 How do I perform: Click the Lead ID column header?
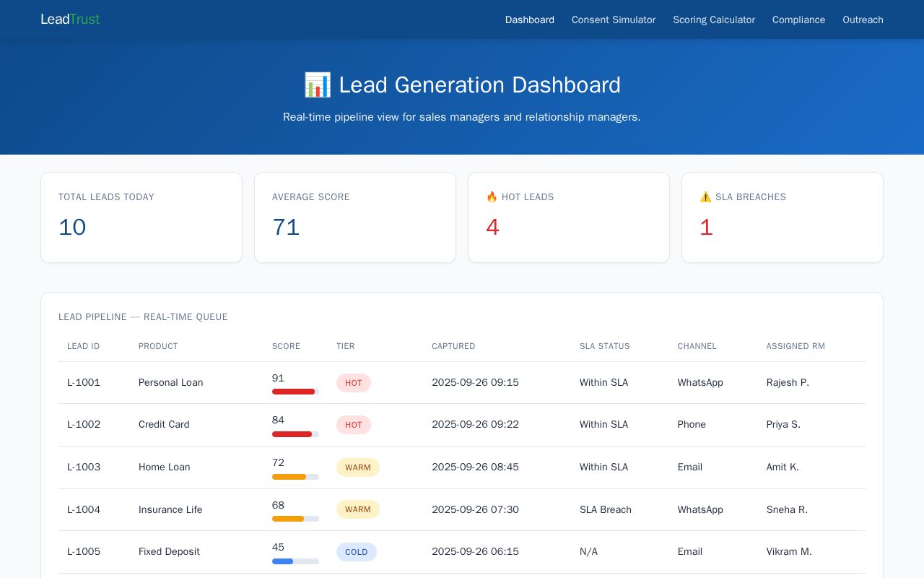point(84,346)
